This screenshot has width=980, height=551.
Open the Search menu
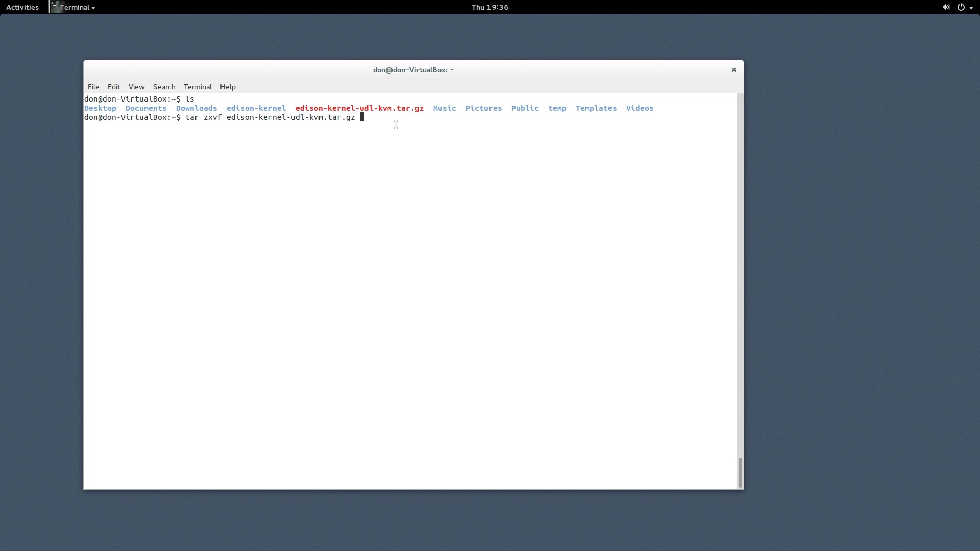[x=164, y=87]
